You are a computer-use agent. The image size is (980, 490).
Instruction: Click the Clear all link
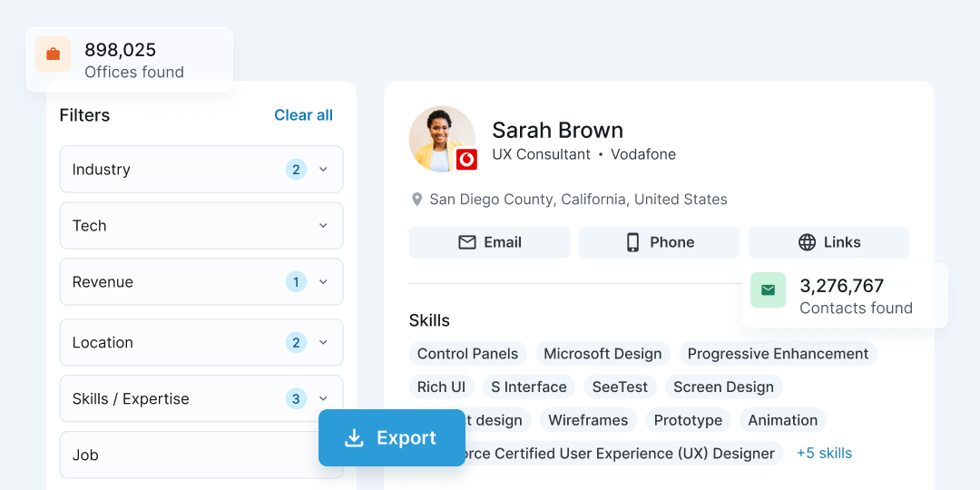[303, 115]
